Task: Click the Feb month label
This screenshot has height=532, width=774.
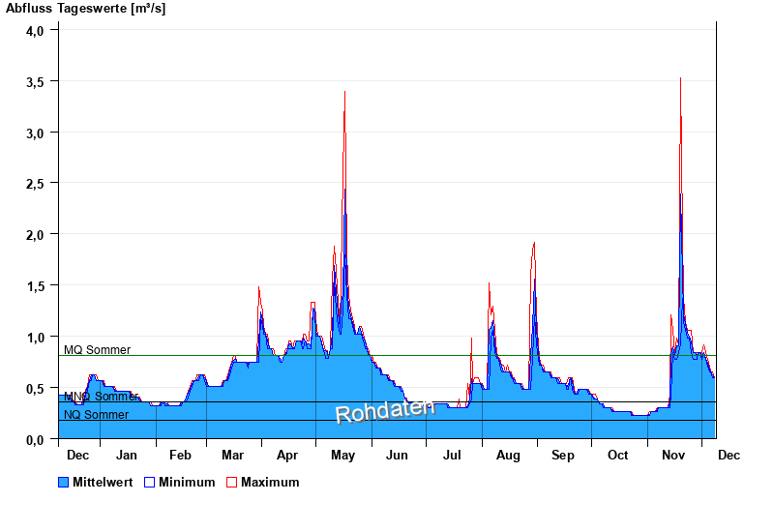Action: point(180,455)
